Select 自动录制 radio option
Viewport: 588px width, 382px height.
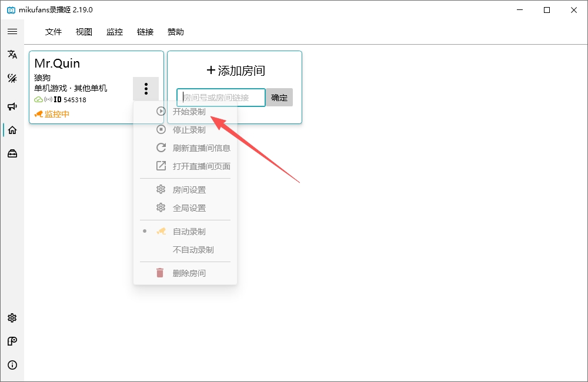pyautogui.click(x=185, y=232)
